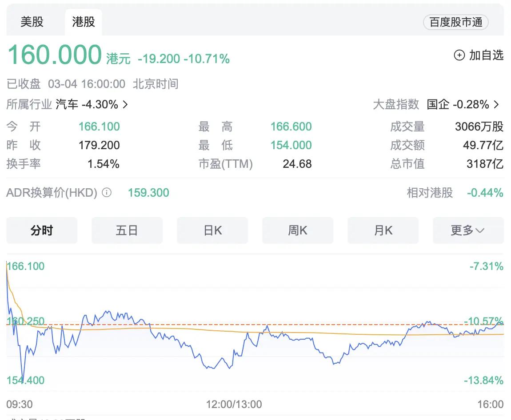The height and width of the screenshot is (420, 511).
Task: Select the 港股 tab
Action: [84, 22]
